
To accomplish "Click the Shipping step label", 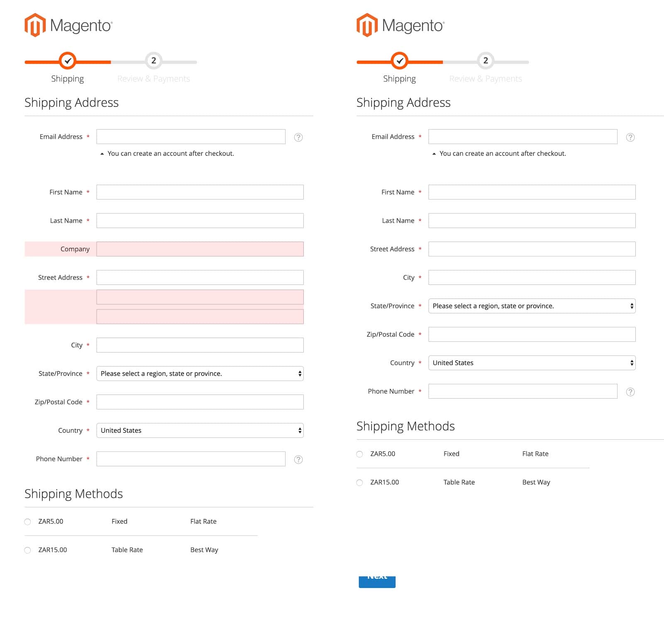I will click(x=68, y=78).
